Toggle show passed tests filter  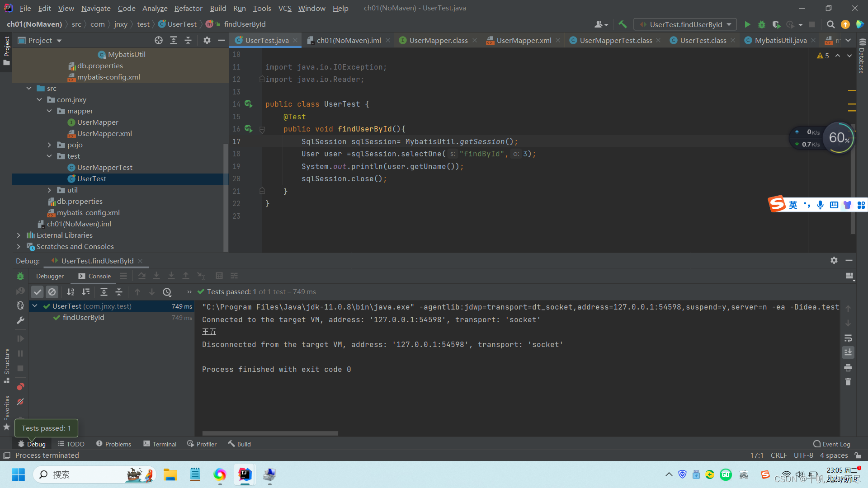[37, 292]
